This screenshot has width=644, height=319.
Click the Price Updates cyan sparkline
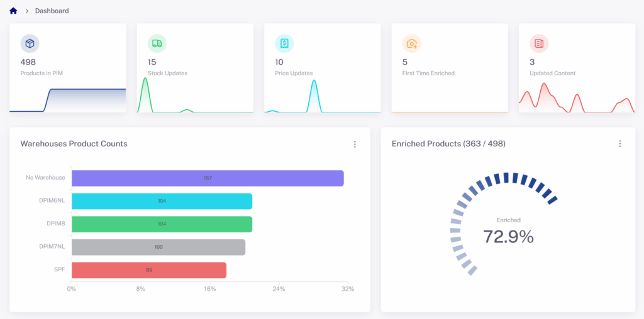[314, 97]
